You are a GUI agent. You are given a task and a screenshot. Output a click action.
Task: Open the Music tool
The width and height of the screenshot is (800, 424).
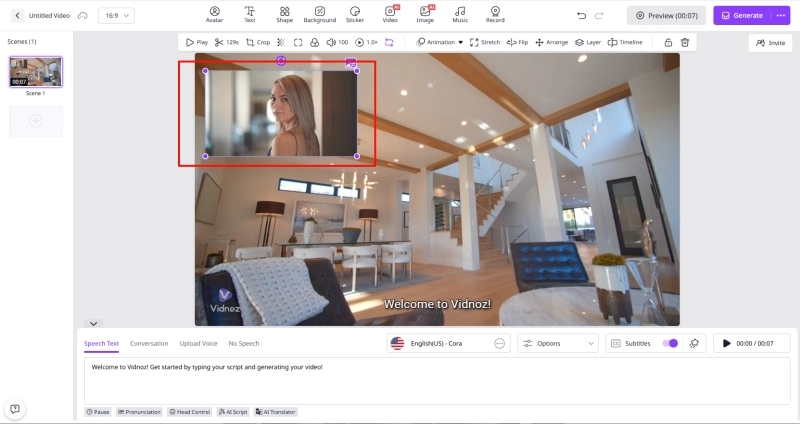460,15
